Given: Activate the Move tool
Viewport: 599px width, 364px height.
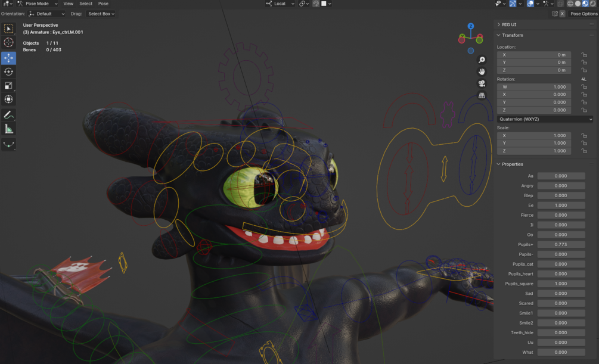Looking at the screenshot, I should [8, 58].
